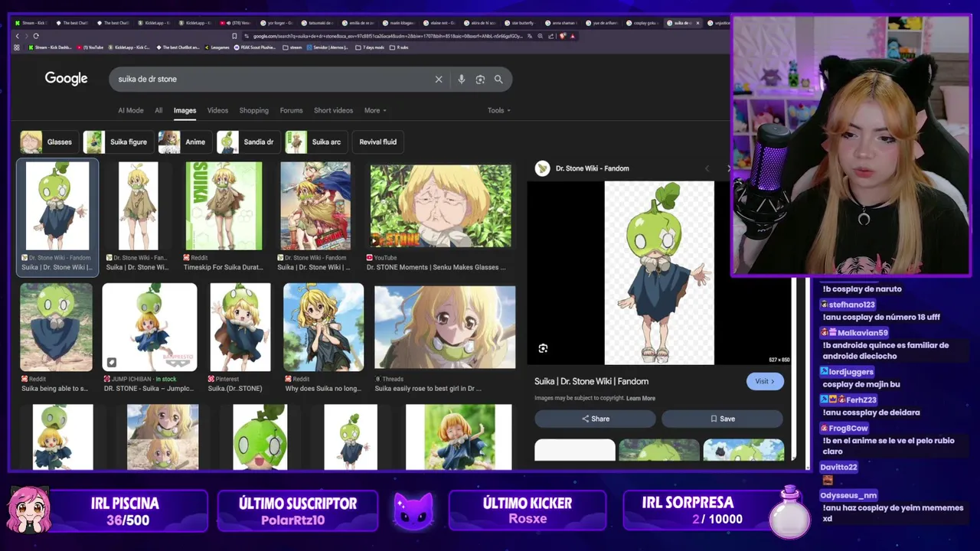Open the 7 days mods bookmark folder

pos(371,47)
